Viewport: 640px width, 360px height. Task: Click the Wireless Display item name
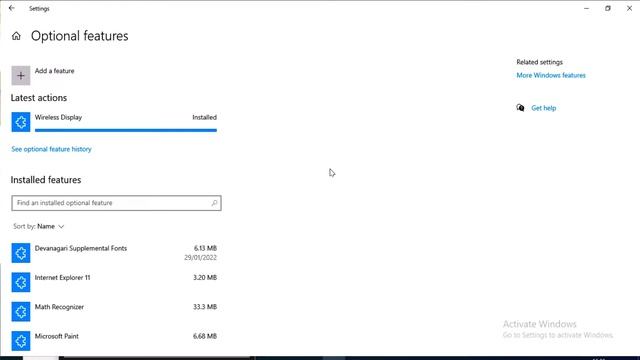[x=58, y=117]
